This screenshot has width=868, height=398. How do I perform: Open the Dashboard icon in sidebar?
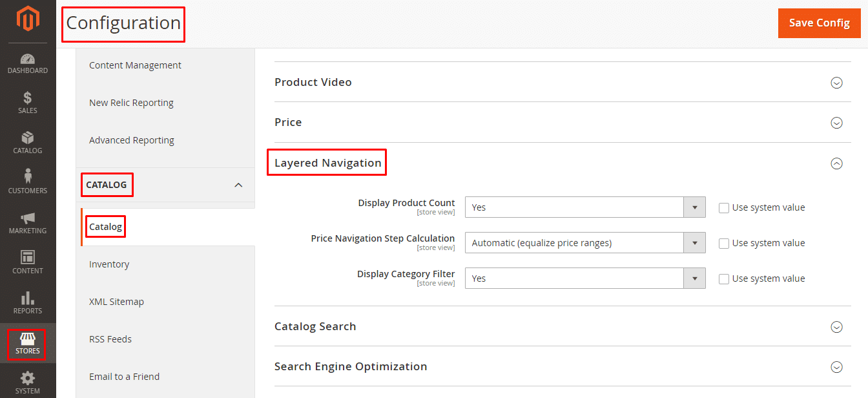(x=28, y=59)
